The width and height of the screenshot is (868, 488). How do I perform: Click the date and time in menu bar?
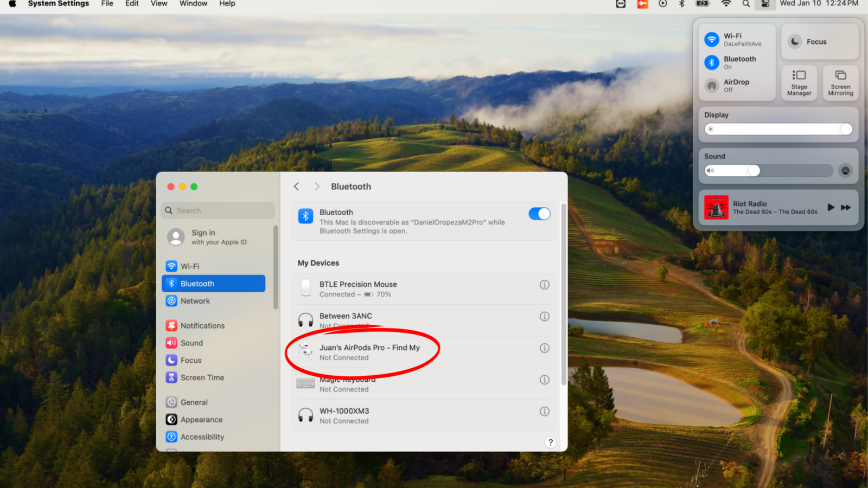(x=819, y=4)
